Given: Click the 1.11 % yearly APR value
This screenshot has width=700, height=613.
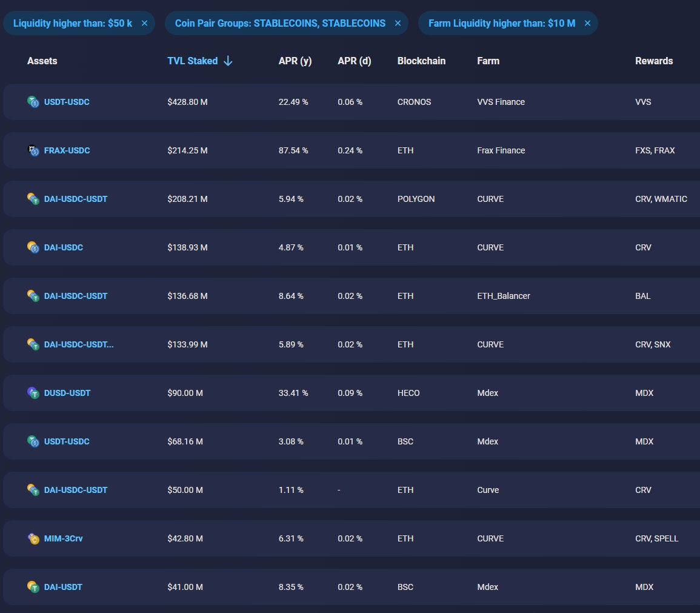Looking at the screenshot, I should (x=291, y=490).
